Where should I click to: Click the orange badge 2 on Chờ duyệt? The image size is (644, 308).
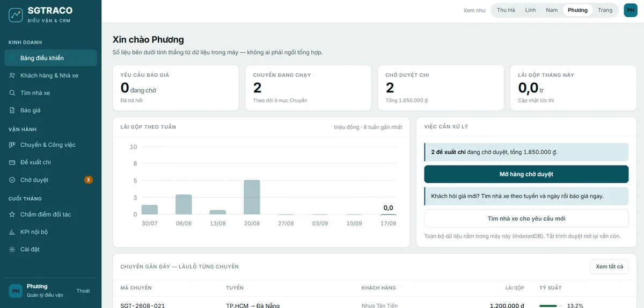coord(89,180)
